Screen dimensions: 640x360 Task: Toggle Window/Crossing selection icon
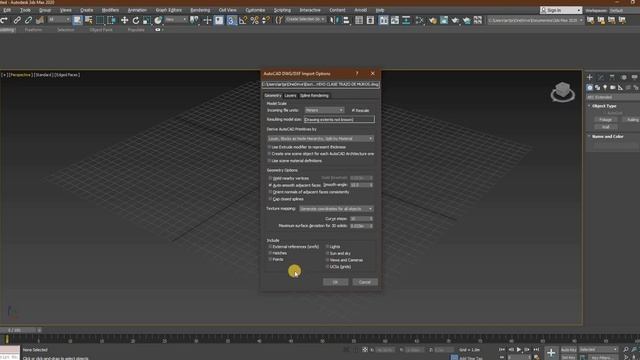coord(111,20)
